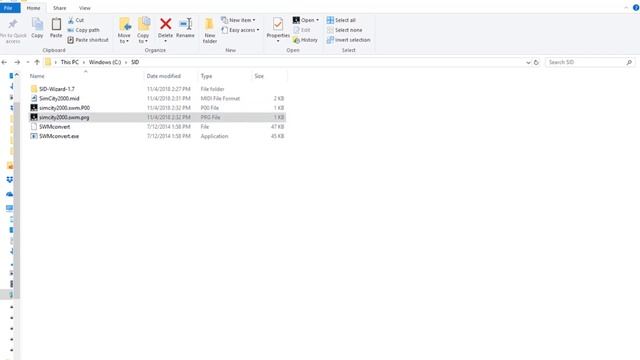
Task: Go forward with the Forward arrow
Action: pyautogui.click(x=17, y=62)
